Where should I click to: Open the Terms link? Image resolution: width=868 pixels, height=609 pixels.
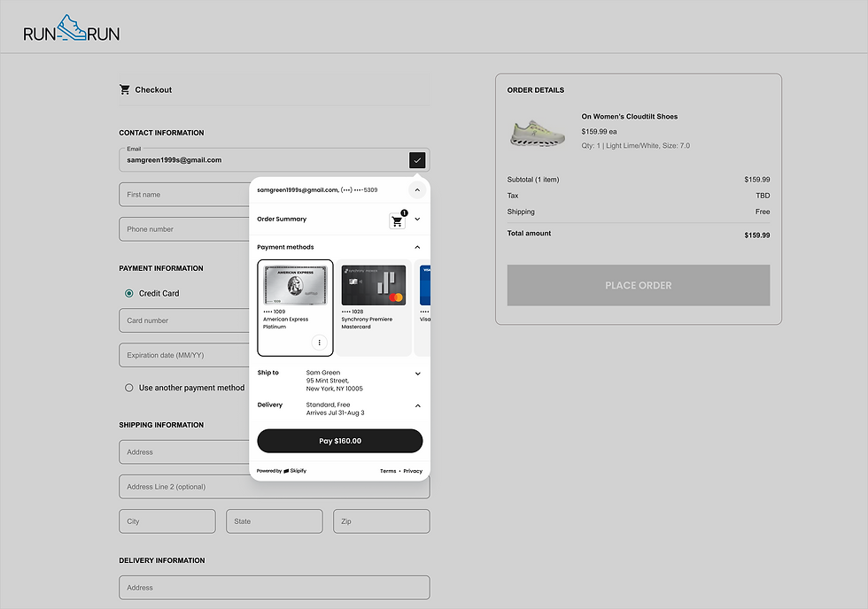tap(388, 471)
